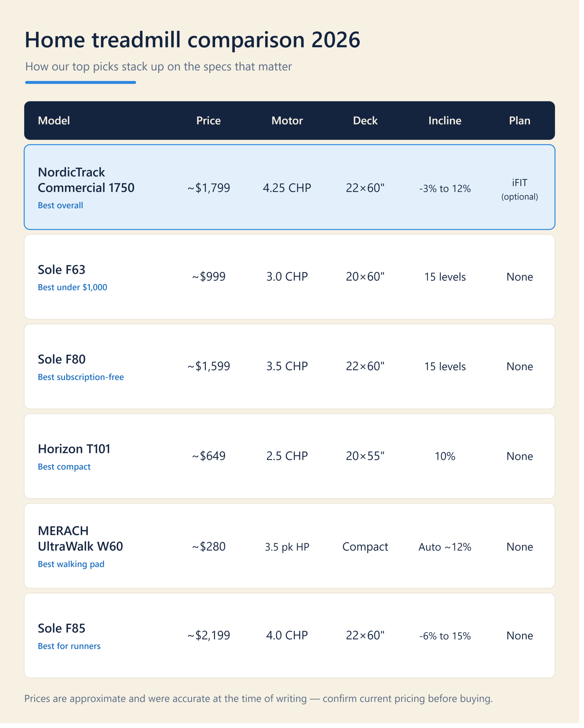The image size is (584, 728).
Task: Click the '-3% to 12%' incline value
Action: tap(449, 190)
